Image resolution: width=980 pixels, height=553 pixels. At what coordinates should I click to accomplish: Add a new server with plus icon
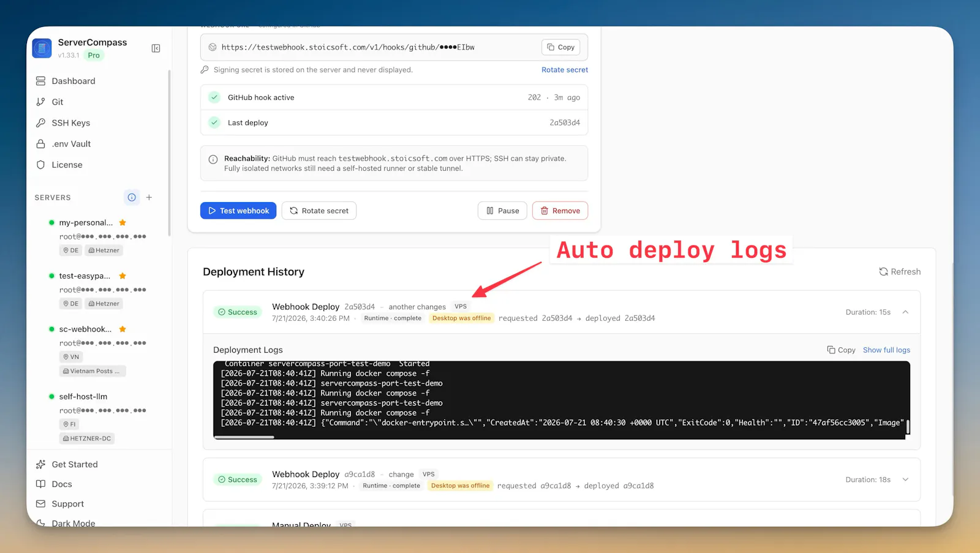coord(149,197)
